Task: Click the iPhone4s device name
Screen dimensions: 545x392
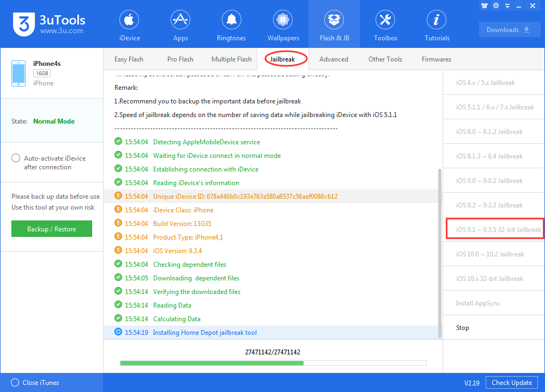Action: click(x=47, y=64)
